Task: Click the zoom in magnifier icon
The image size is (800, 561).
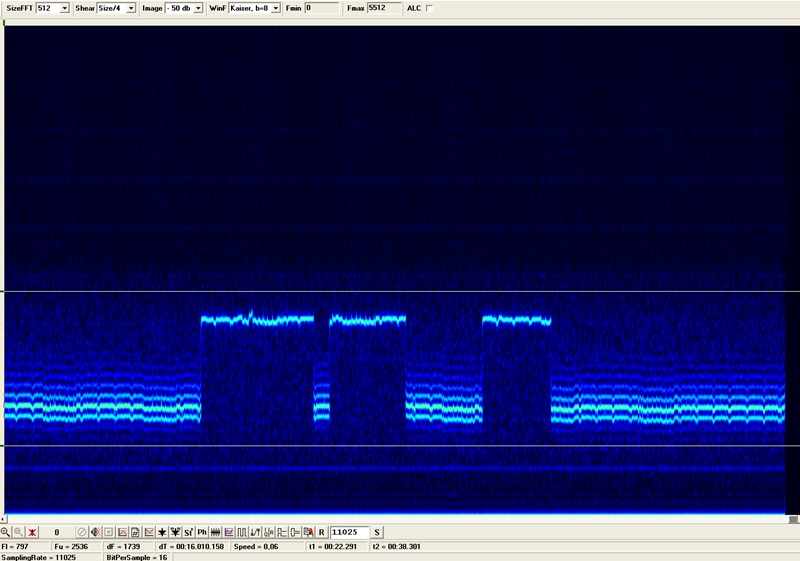Action: coord(5,533)
